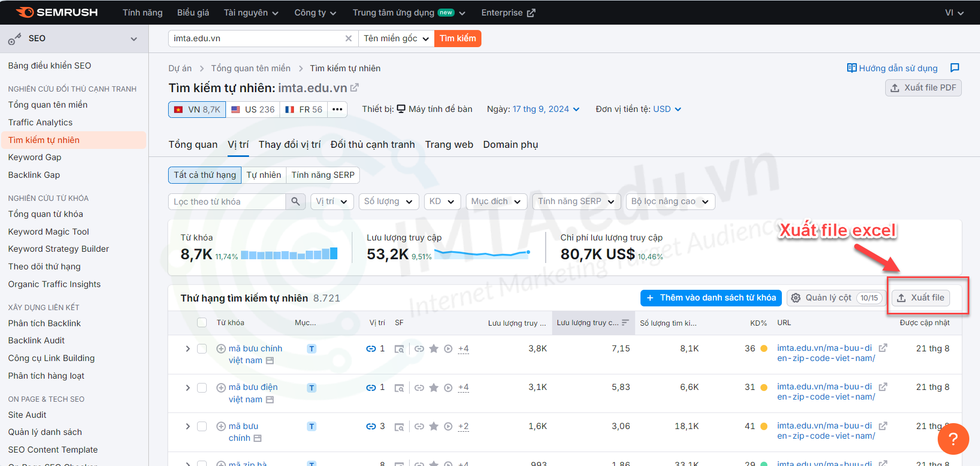Click the 'Xuất file' export button
The image size is (980, 466).
[x=921, y=298]
